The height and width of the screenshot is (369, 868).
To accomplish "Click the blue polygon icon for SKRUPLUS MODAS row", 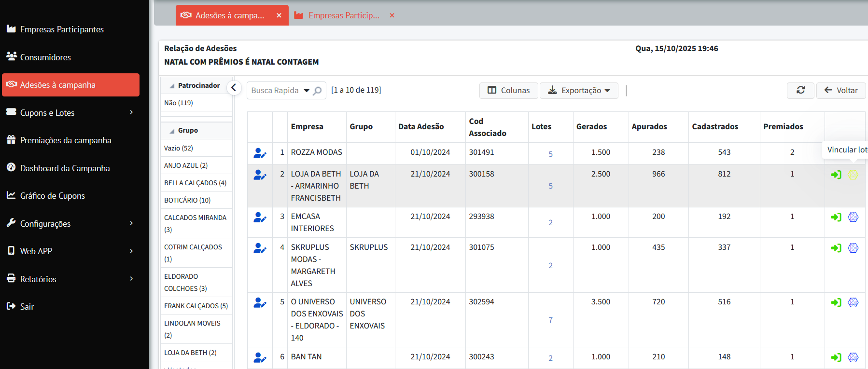I will point(853,248).
